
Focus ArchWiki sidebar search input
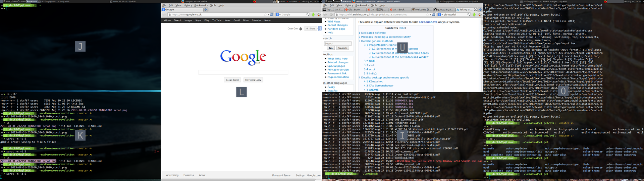coord(338,44)
